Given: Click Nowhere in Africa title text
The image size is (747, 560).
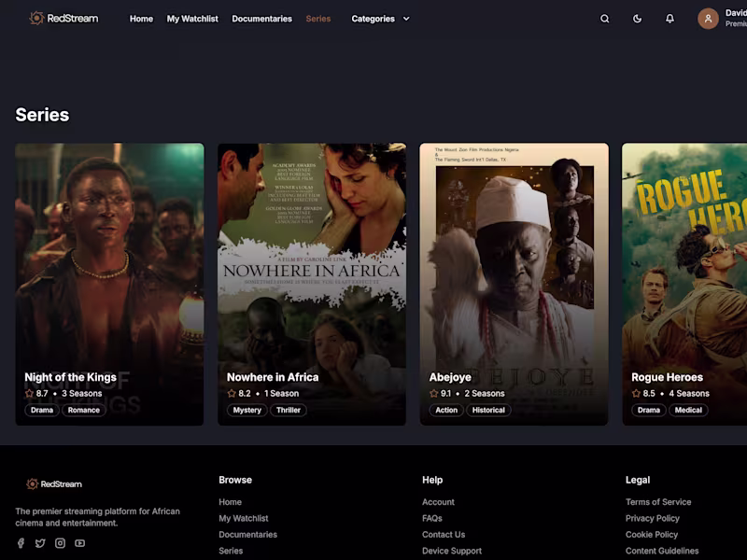Looking at the screenshot, I should coord(273,377).
